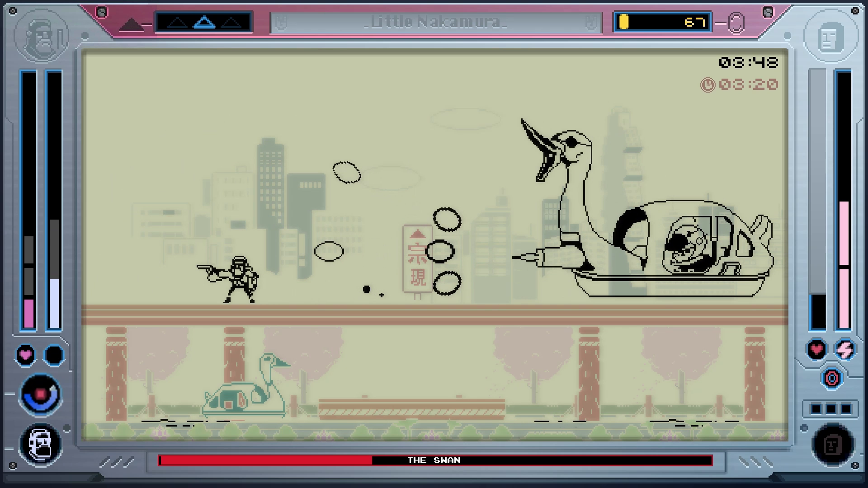Click the blue arc gauge with red center
Viewport: 868px width, 488px height.
point(40,394)
